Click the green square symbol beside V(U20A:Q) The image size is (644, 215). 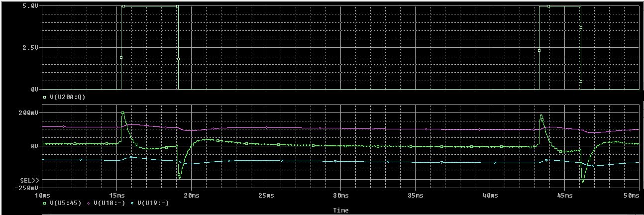(x=45, y=97)
